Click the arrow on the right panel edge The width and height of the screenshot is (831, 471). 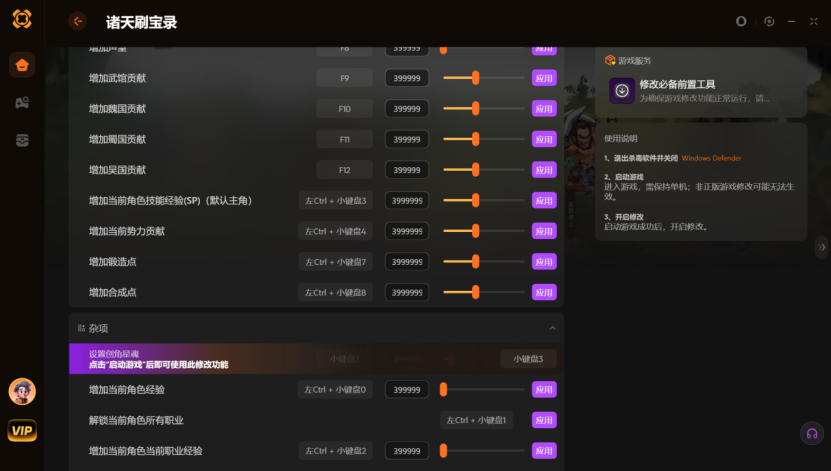point(822,246)
